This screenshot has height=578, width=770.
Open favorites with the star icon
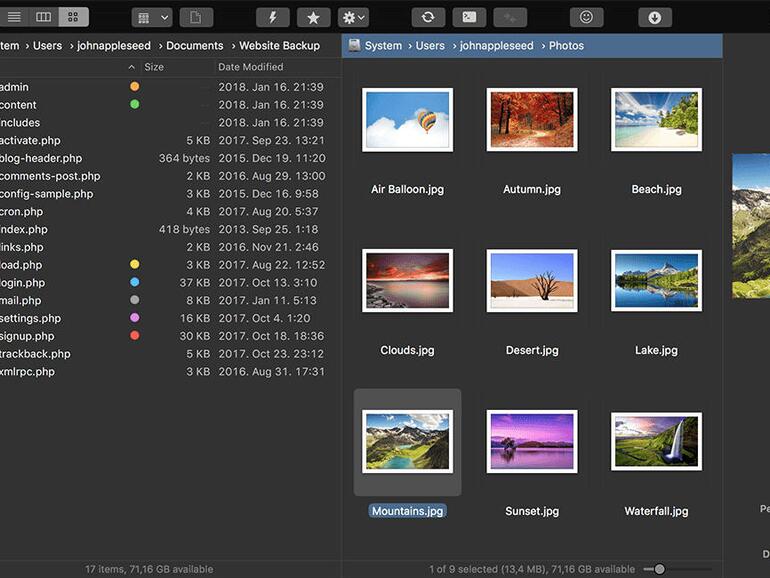point(313,17)
